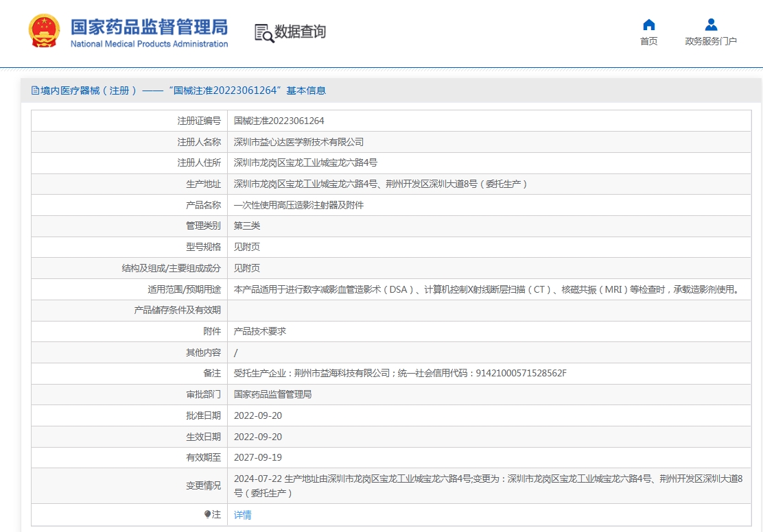Viewport: 763px width, 532px height.
Task: Click the 注册人名称 row label
Action: click(199, 142)
